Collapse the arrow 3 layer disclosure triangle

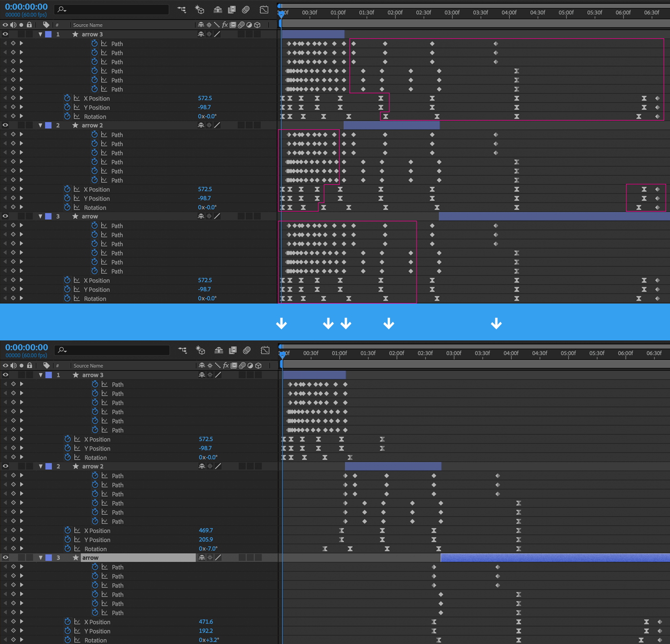click(x=41, y=34)
